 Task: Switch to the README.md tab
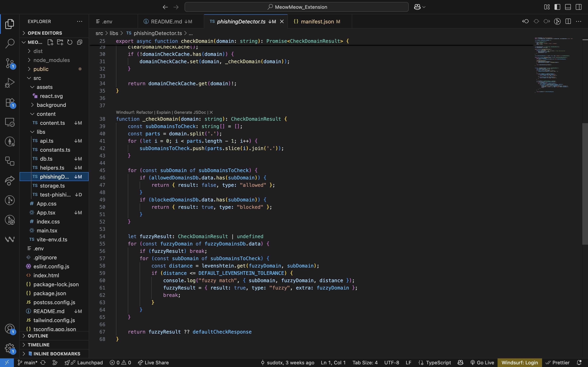166,22
